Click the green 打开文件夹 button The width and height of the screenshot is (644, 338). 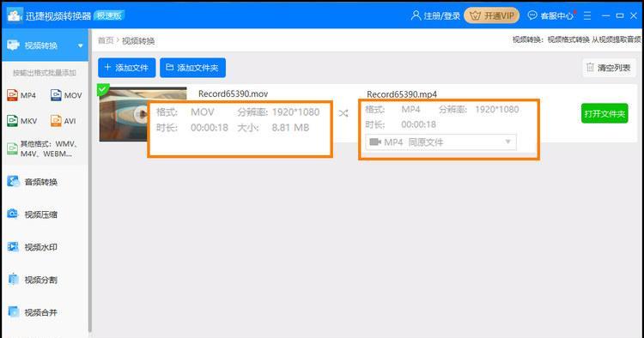[x=605, y=113]
